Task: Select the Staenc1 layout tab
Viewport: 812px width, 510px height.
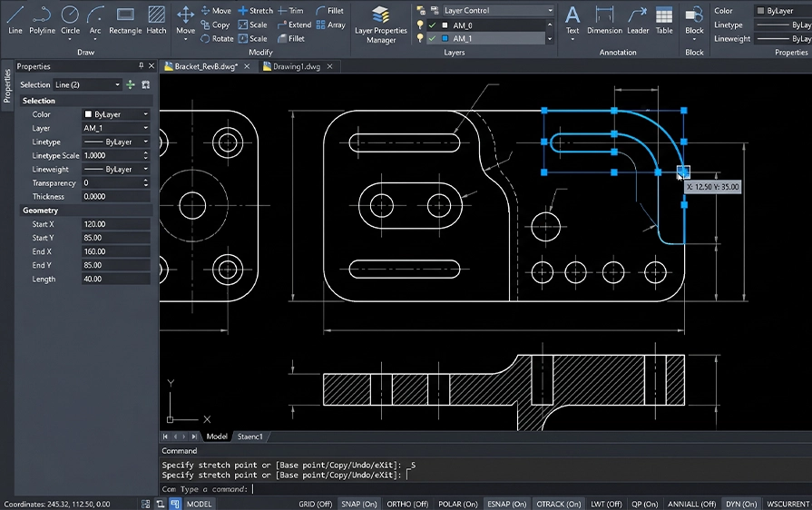Action: (x=250, y=436)
